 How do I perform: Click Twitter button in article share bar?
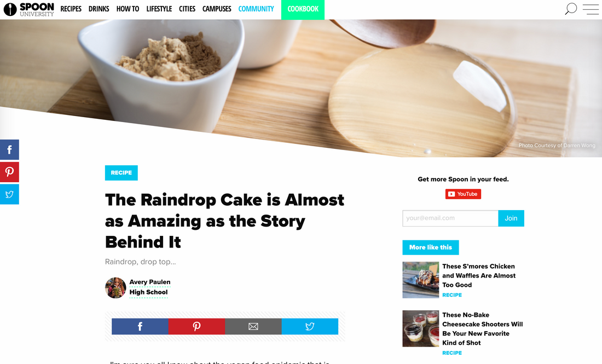[310, 326]
